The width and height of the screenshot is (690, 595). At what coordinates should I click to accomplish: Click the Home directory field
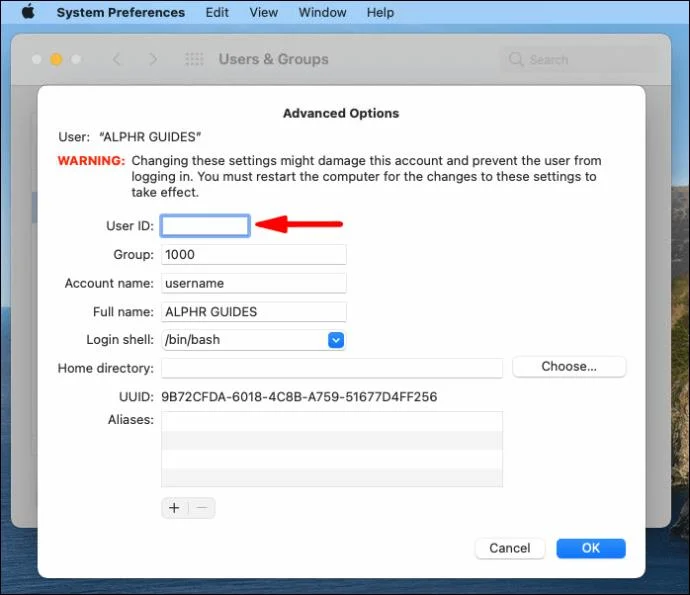pyautogui.click(x=332, y=368)
